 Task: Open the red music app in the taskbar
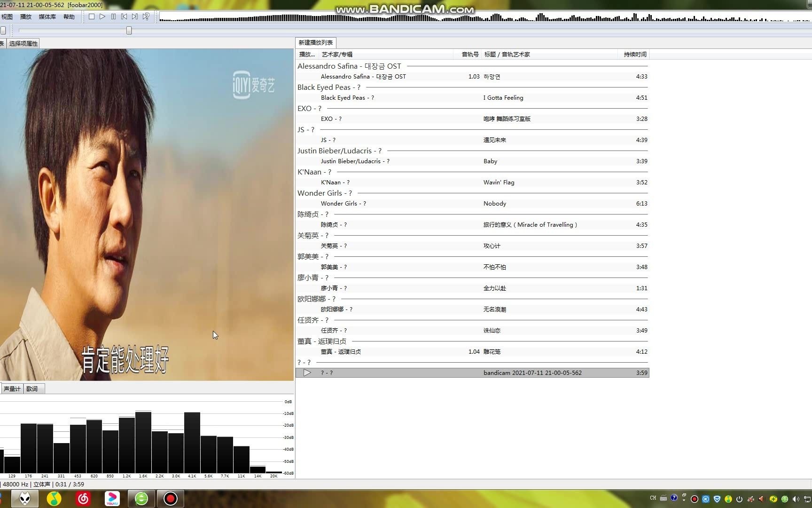click(x=83, y=499)
